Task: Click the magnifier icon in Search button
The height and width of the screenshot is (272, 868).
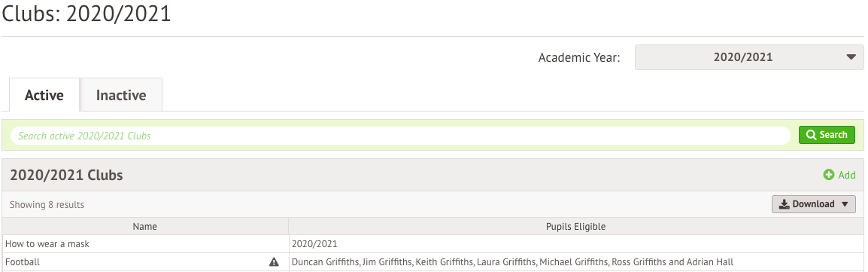Action: (x=811, y=135)
